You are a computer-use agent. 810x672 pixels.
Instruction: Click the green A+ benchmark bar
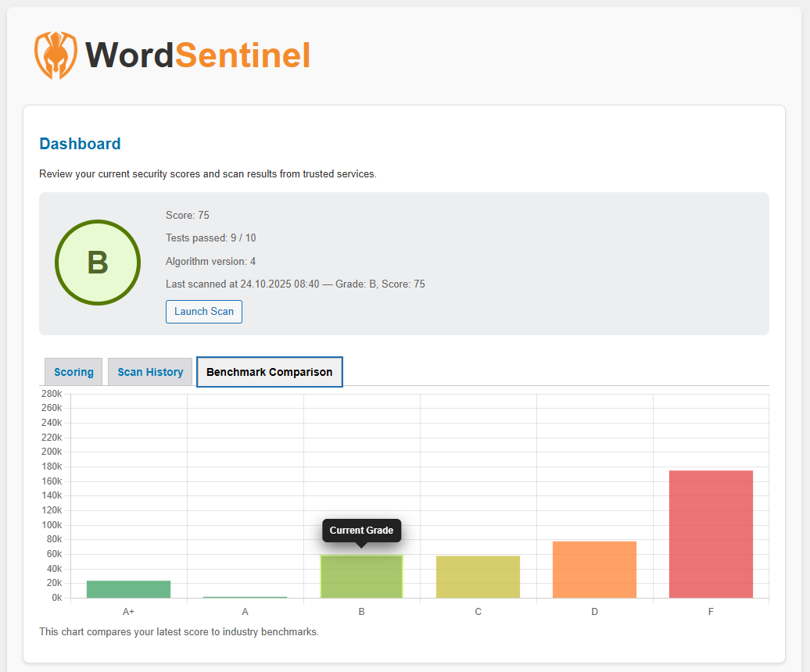pos(128,588)
